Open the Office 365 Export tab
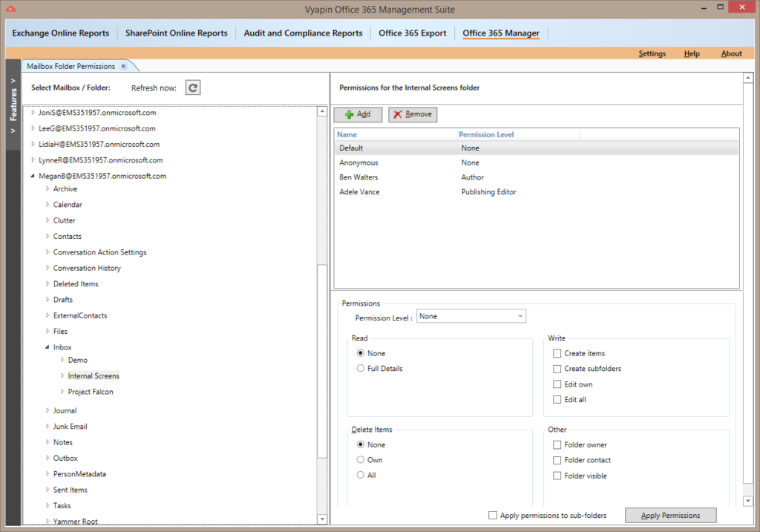Image resolution: width=760 pixels, height=532 pixels. [x=413, y=33]
